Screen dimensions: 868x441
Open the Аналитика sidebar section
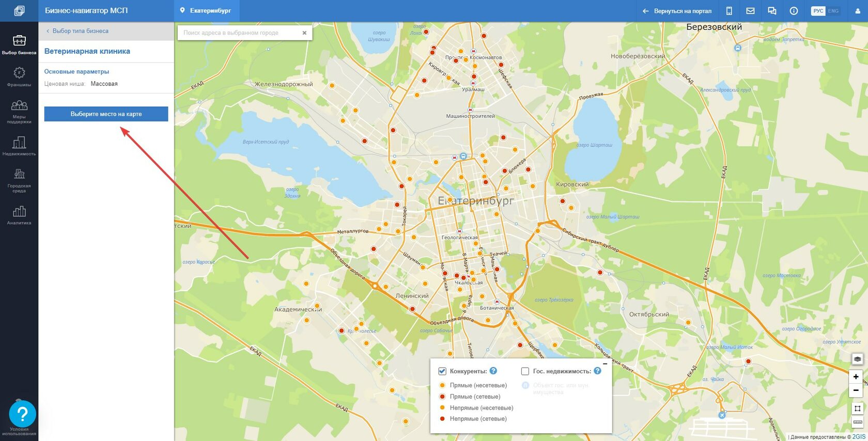click(x=19, y=215)
